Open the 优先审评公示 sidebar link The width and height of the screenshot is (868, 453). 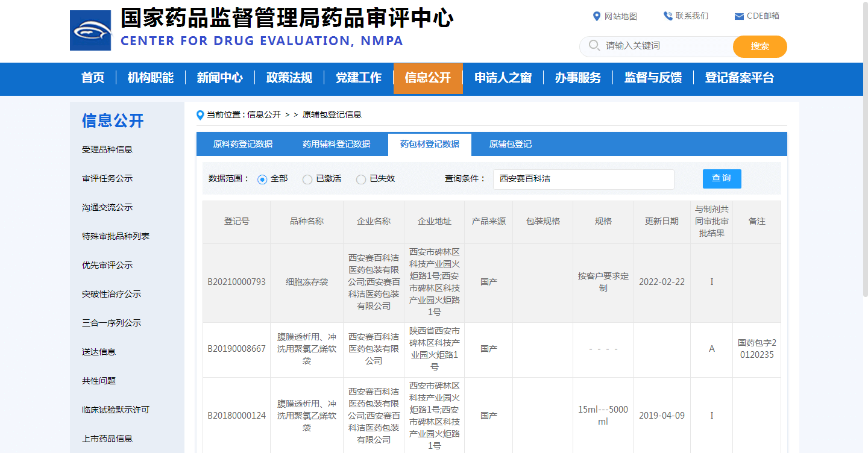tap(107, 265)
